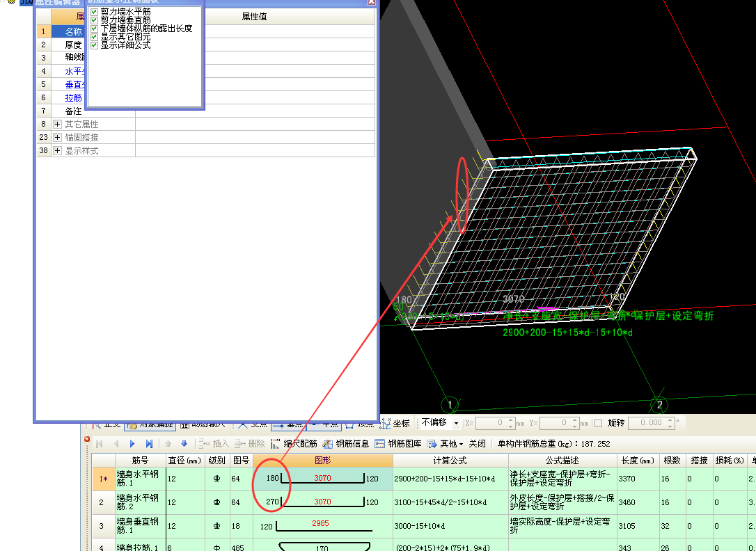
Task: Click the 图形 column header
Action: click(322, 461)
